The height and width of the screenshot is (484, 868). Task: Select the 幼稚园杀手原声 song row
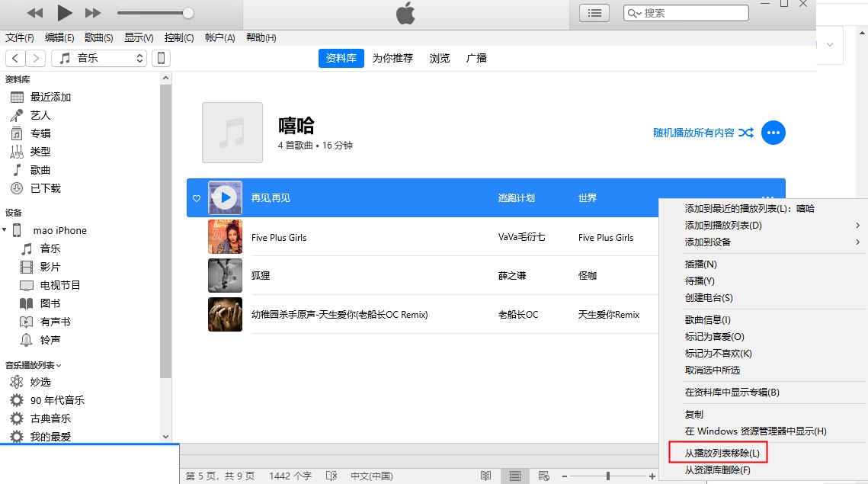424,315
